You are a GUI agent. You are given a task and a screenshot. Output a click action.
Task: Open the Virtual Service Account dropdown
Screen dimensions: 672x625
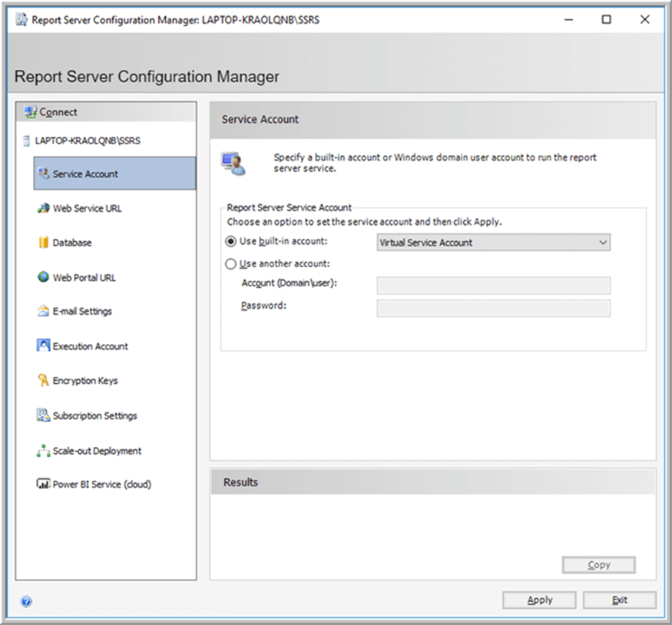(493, 243)
